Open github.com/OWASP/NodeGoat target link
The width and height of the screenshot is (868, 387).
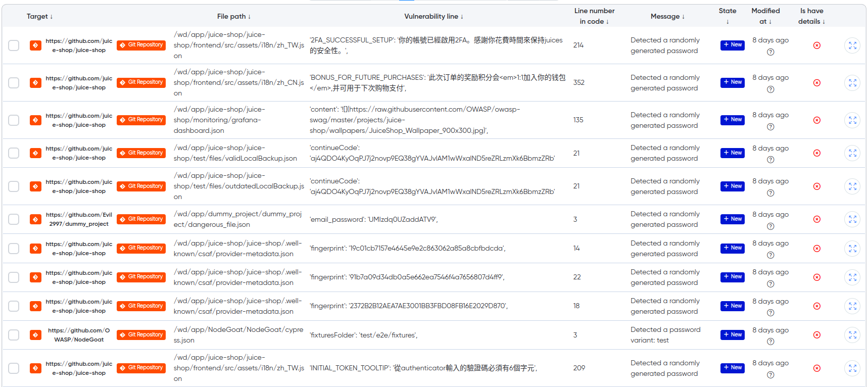[79, 335]
